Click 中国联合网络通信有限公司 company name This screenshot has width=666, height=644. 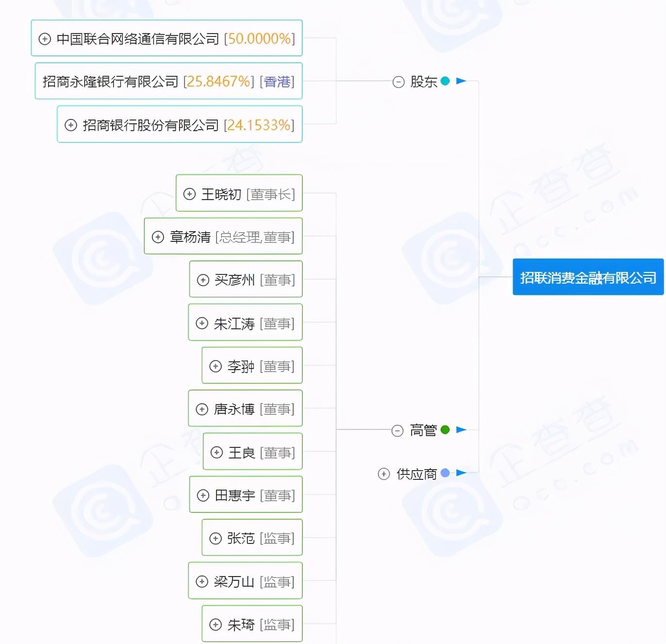138,39
